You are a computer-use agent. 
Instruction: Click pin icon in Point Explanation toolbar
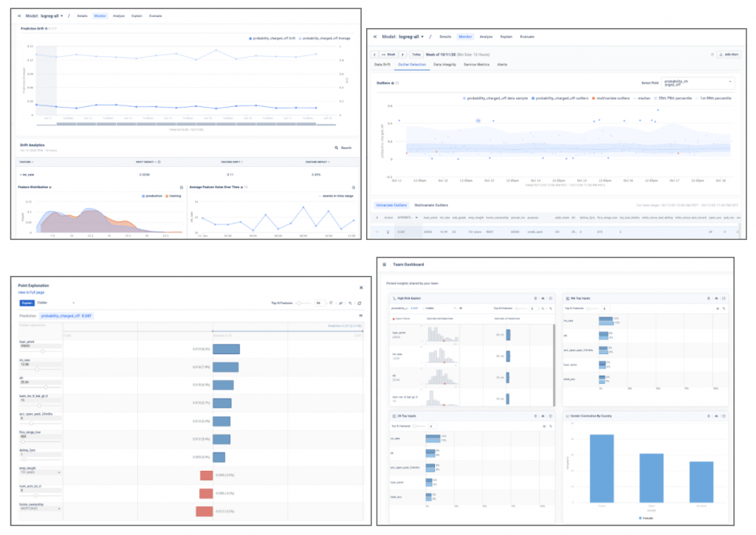click(351, 303)
